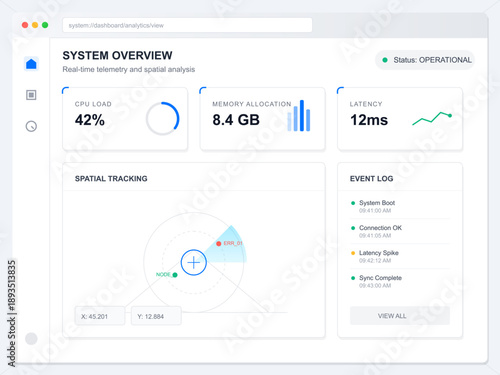Select the square grid icon in sidebar
The height and width of the screenshot is (375, 500).
pos(31,95)
